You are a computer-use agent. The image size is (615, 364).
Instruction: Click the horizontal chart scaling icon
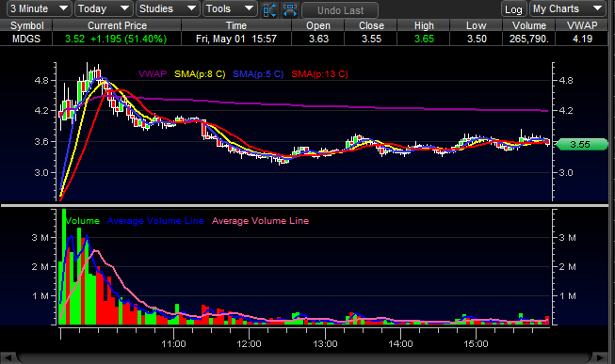[290, 10]
